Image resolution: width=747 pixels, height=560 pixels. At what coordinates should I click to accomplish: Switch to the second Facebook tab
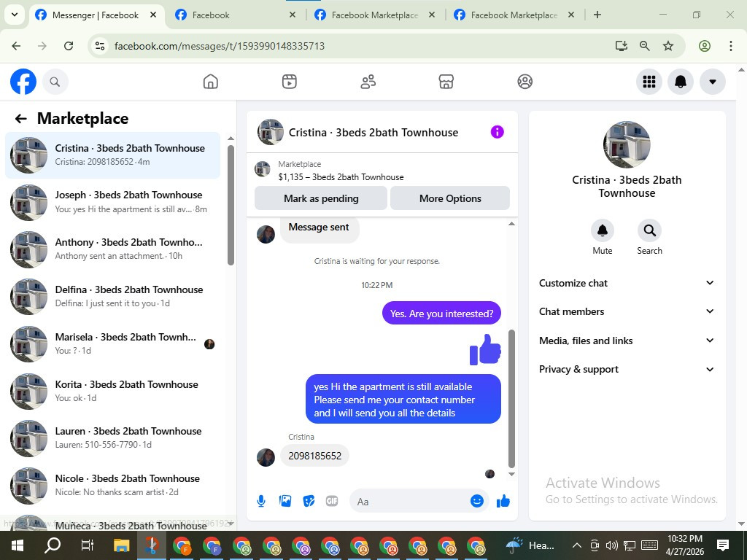point(236,15)
